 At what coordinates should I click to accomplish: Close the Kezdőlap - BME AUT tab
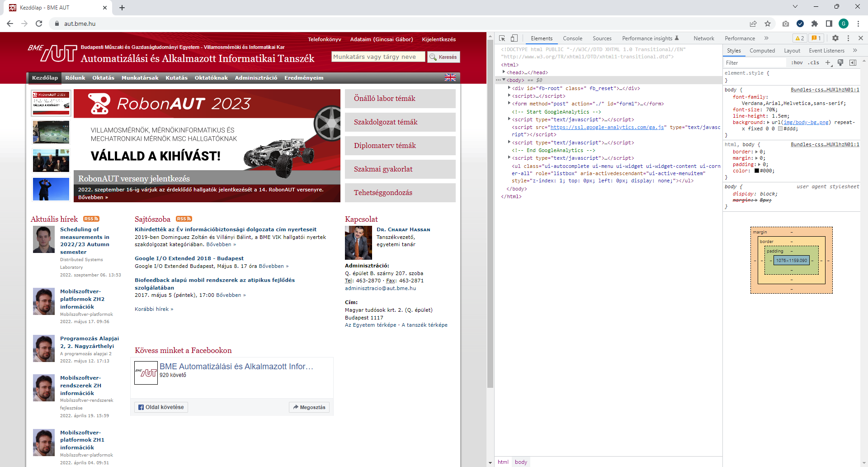[105, 8]
